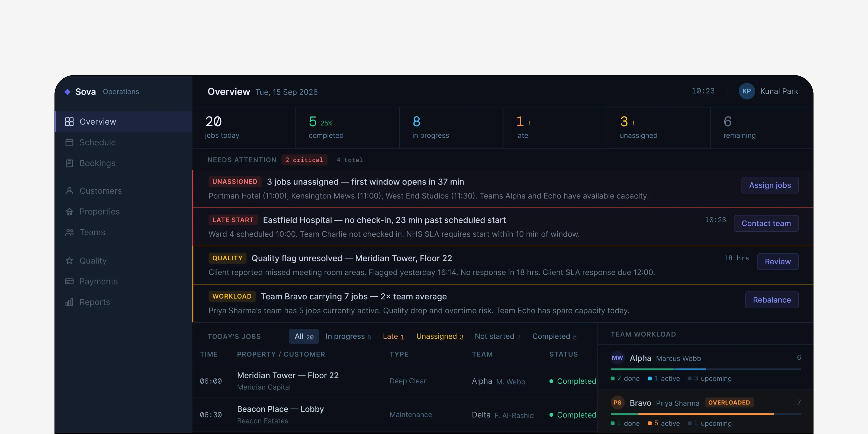Go to the Bookings section
868x434 pixels.
[x=123, y=163]
